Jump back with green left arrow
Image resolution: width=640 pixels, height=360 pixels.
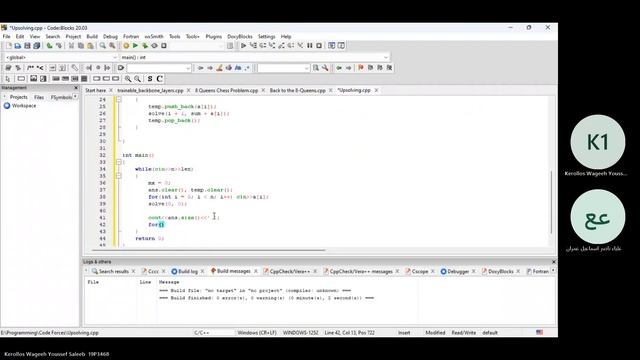pos(339,68)
